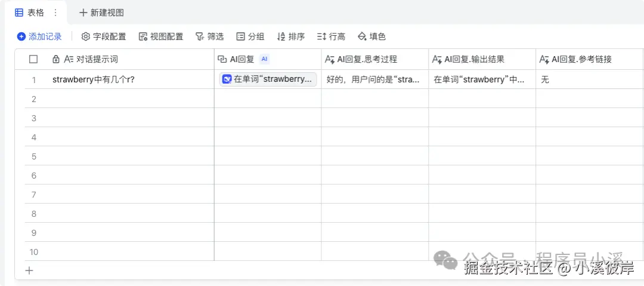Select row number 8
644x286 pixels.
(x=34, y=214)
